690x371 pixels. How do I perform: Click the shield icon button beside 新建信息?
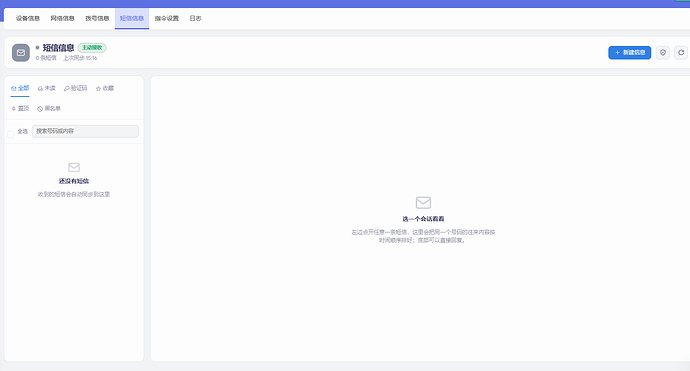tap(663, 52)
